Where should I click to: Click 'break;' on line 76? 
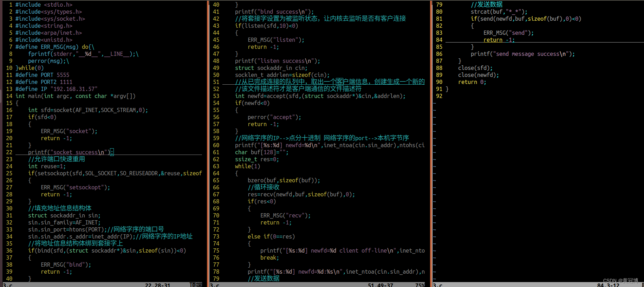pos(270,257)
